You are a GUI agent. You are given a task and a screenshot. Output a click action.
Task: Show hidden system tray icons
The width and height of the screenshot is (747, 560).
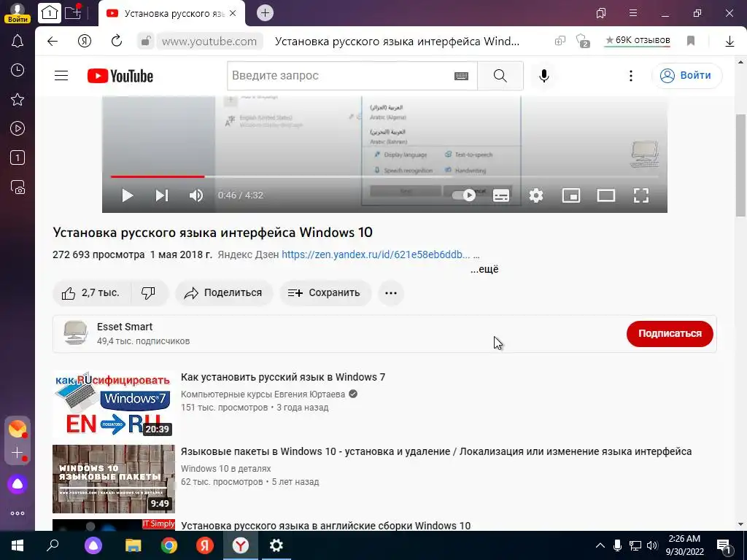click(x=600, y=545)
